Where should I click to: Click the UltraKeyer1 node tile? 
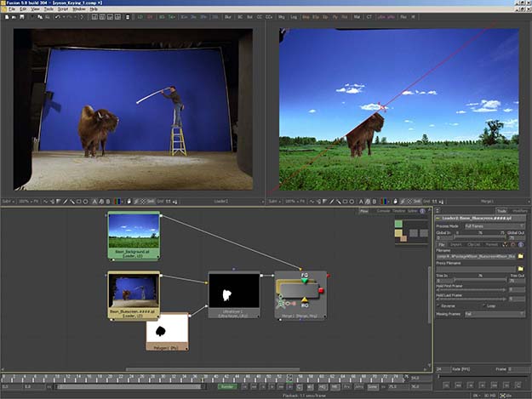233,294
